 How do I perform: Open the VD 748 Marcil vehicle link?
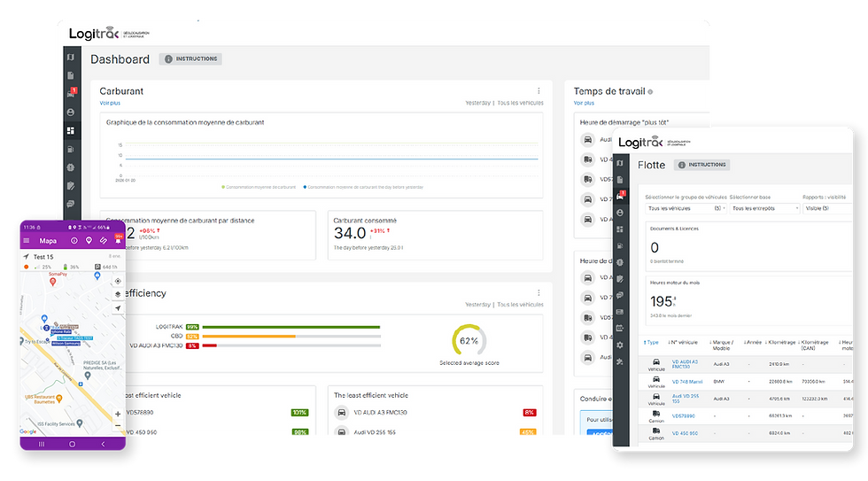click(x=687, y=382)
